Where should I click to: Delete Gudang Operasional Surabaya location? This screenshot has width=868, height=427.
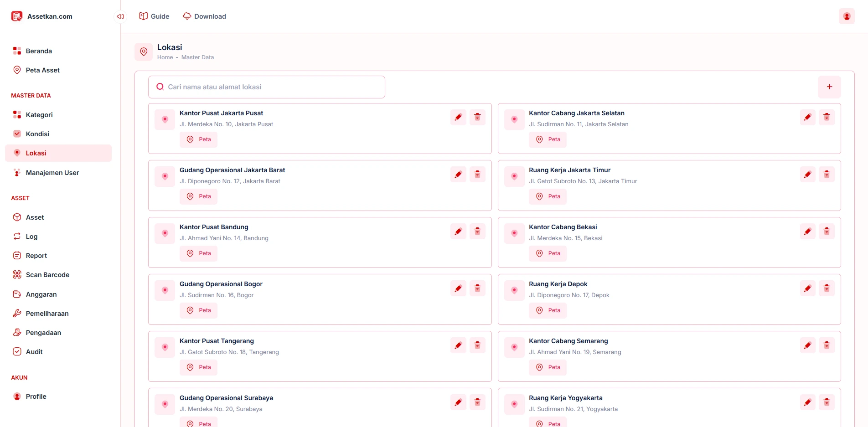click(x=477, y=402)
